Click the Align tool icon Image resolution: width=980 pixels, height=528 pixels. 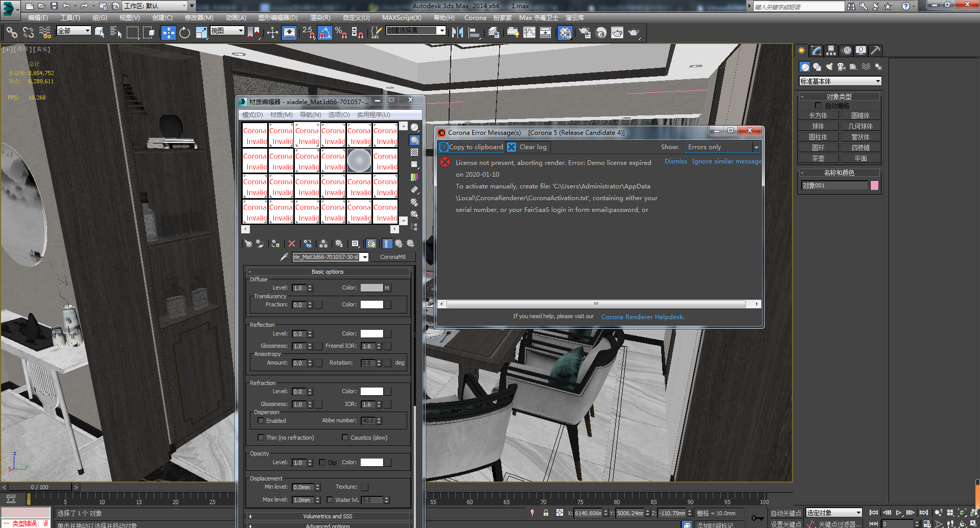click(475, 33)
